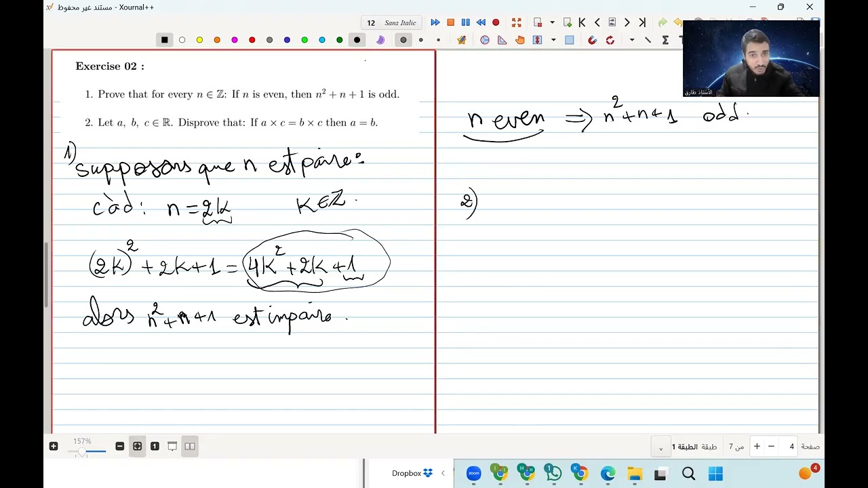The height and width of the screenshot is (488, 868).
Task: Open Microsoft Edge from the taskbar
Action: pos(608,473)
